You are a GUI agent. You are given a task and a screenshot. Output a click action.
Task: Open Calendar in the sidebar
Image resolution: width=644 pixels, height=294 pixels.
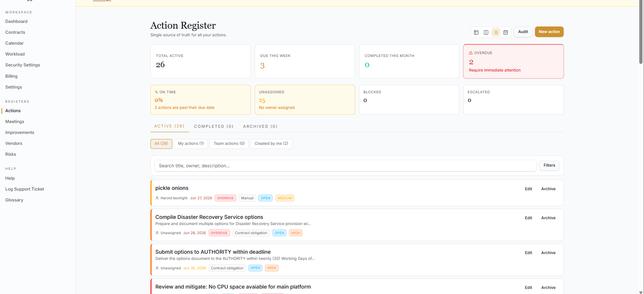click(15, 43)
